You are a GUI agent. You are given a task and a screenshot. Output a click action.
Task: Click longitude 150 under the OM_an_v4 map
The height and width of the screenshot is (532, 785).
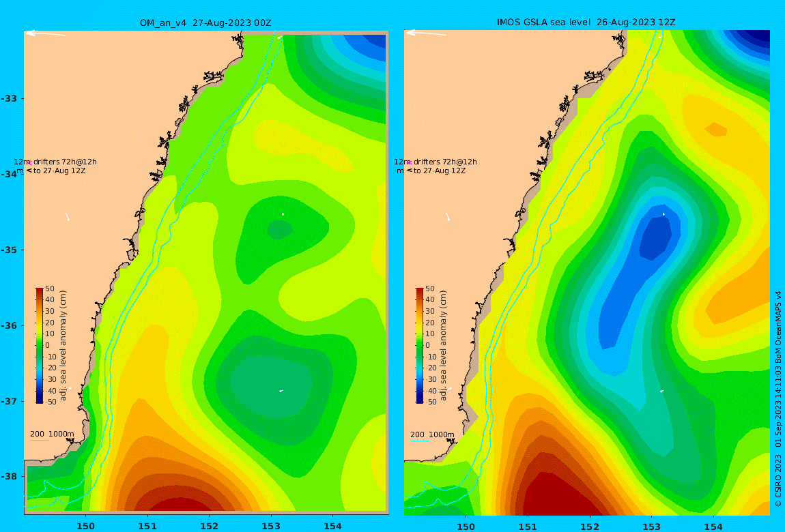click(85, 526)
